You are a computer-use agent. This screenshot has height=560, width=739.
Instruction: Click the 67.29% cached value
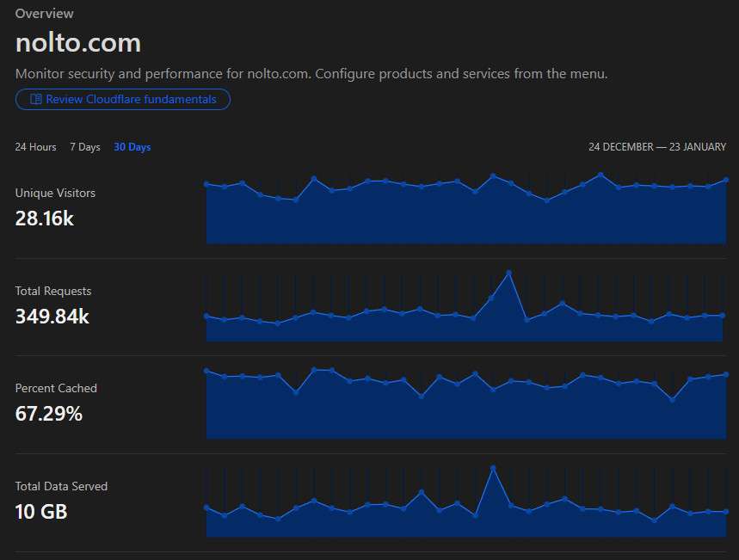click(x=48, y=414)
